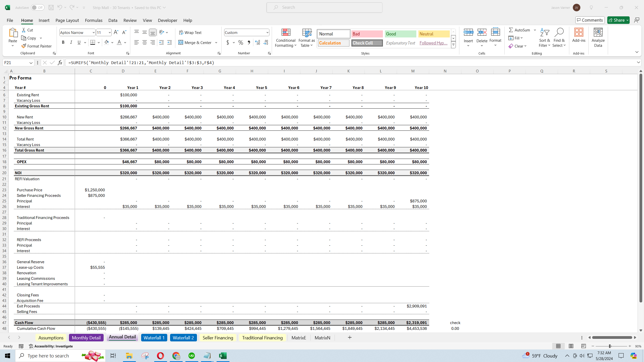This screenshot has width=644, height=362.
Task: Click the Decrease Indent icon
Action: point(162,42)
